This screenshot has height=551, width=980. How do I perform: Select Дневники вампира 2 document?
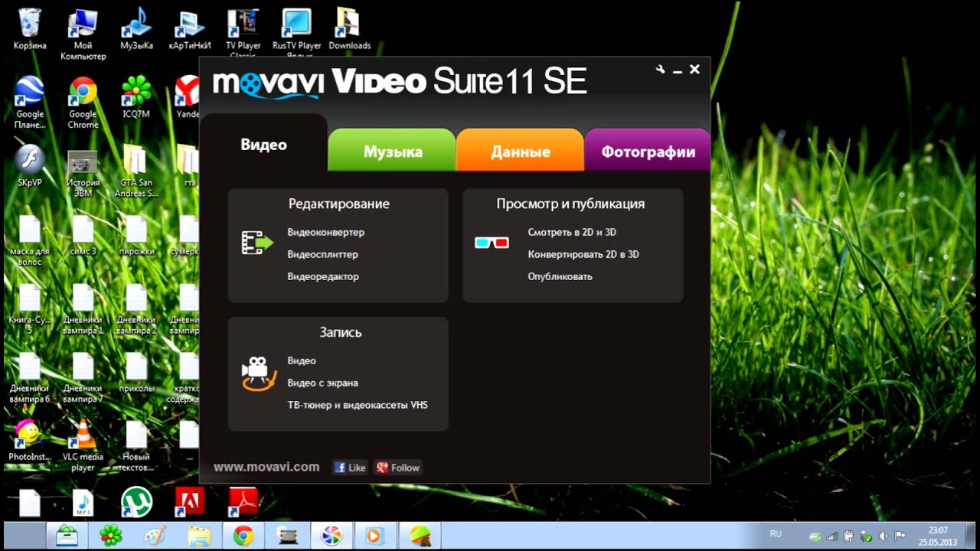pyautogui.click(x=136, y=309)
